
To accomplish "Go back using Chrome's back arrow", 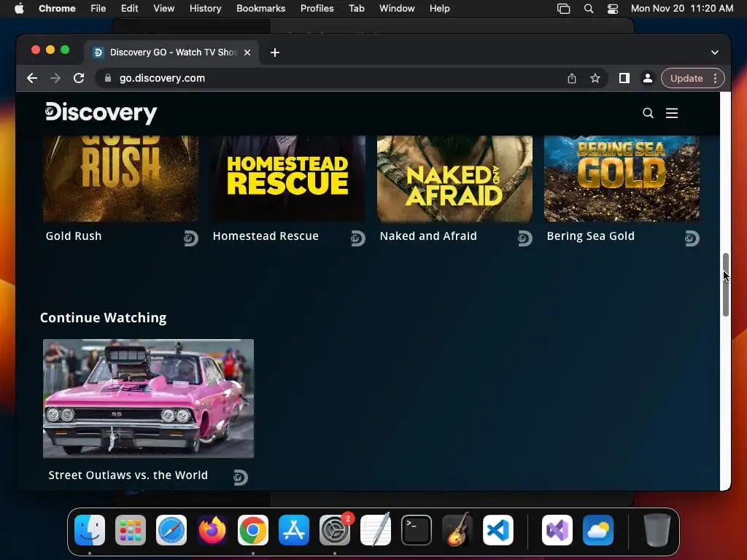I will (32, 78).
